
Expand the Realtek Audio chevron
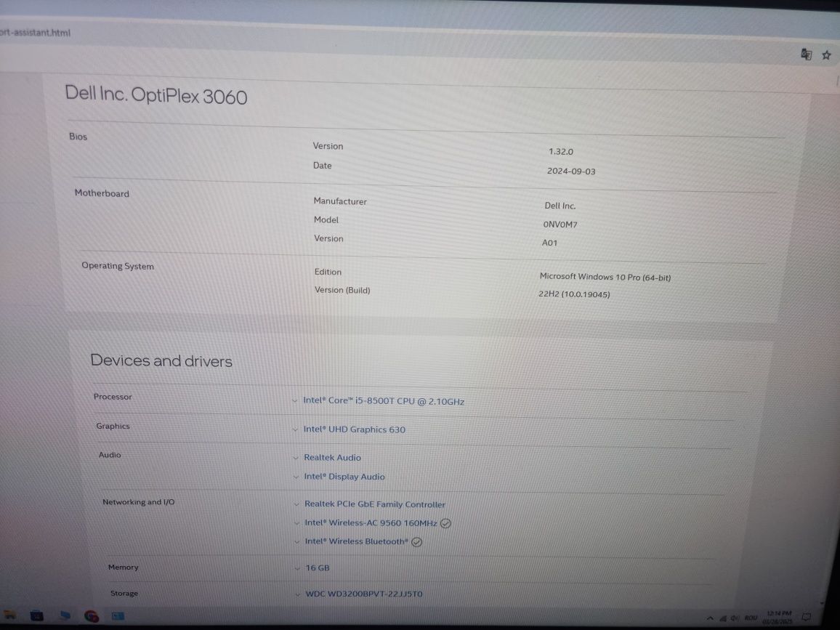[x=296, y=458]
